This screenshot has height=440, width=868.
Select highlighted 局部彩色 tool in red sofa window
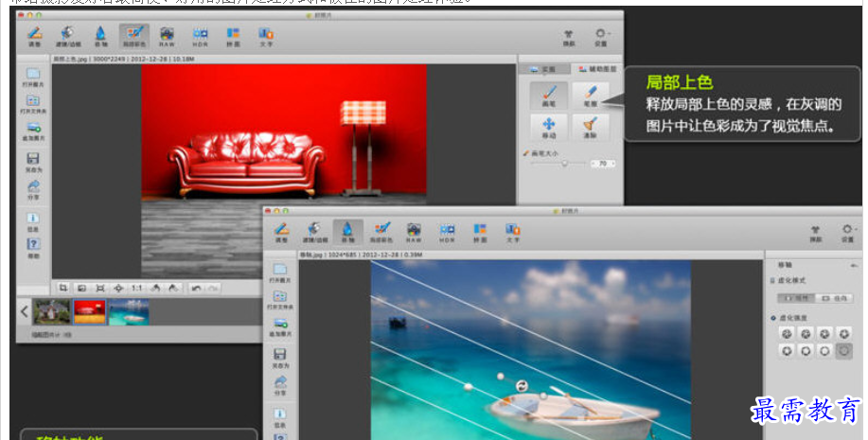click(134, 37)
